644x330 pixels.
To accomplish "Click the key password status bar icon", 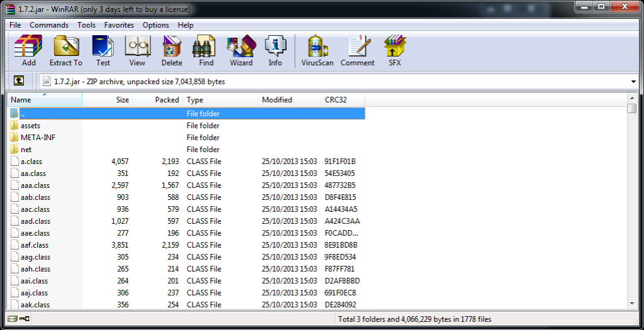I will (25, 319).
